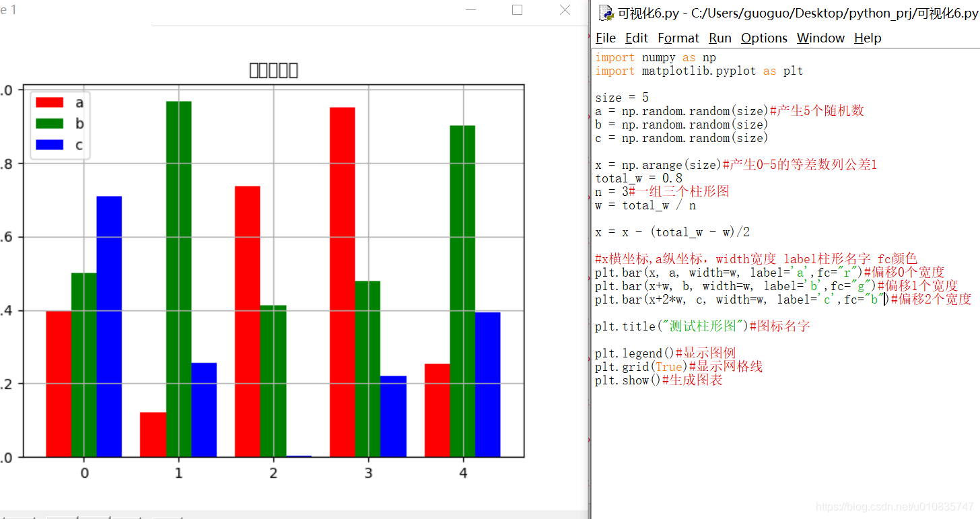Image resolution: width=980 pixels, height=519 pixels.
Task: Click the red bar in group 4
Action: coord(438,411)
